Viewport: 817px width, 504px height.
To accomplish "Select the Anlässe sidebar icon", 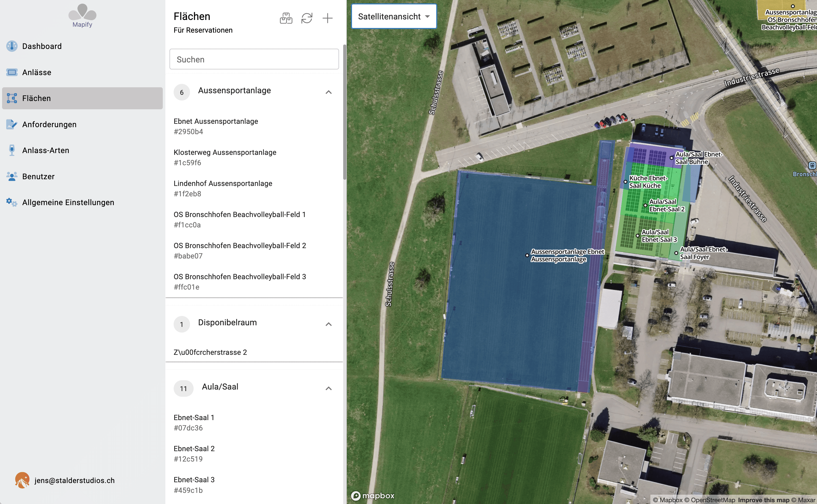I will [11, 72].
